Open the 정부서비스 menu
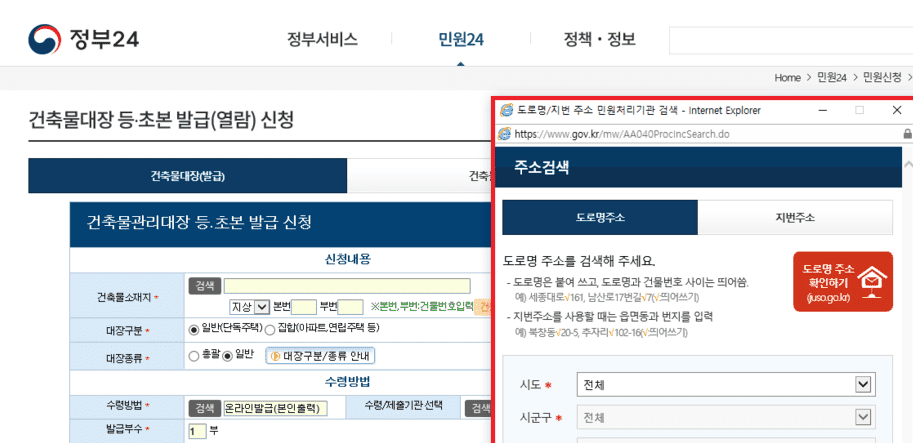The height and width of the screenshot is (443, 913). [322, 40]
